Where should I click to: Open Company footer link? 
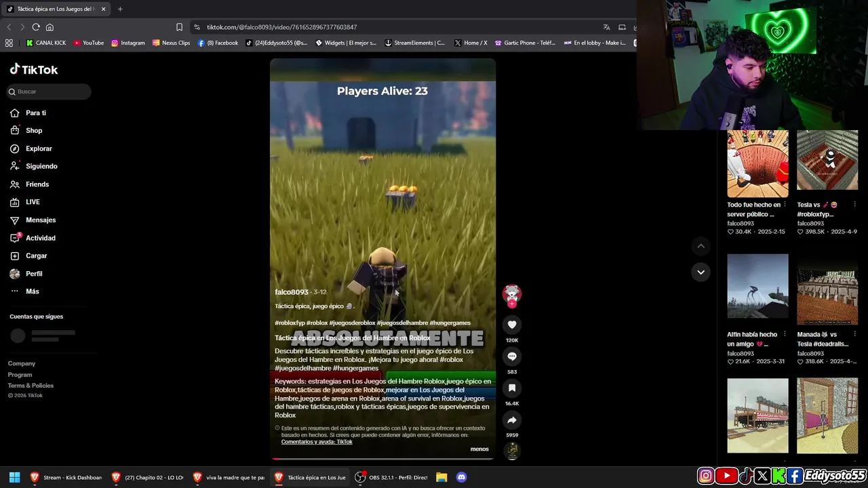pos(22,364)
